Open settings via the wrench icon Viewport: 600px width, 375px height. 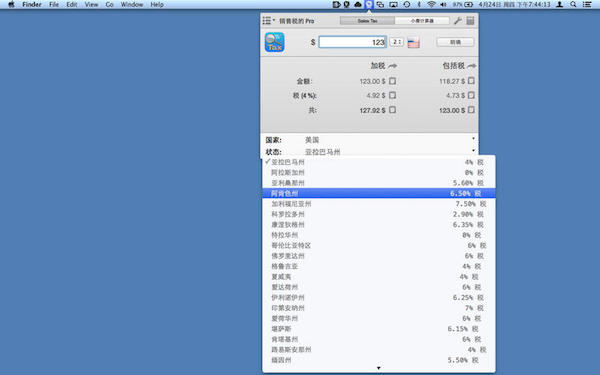click(x=458, y=21)
